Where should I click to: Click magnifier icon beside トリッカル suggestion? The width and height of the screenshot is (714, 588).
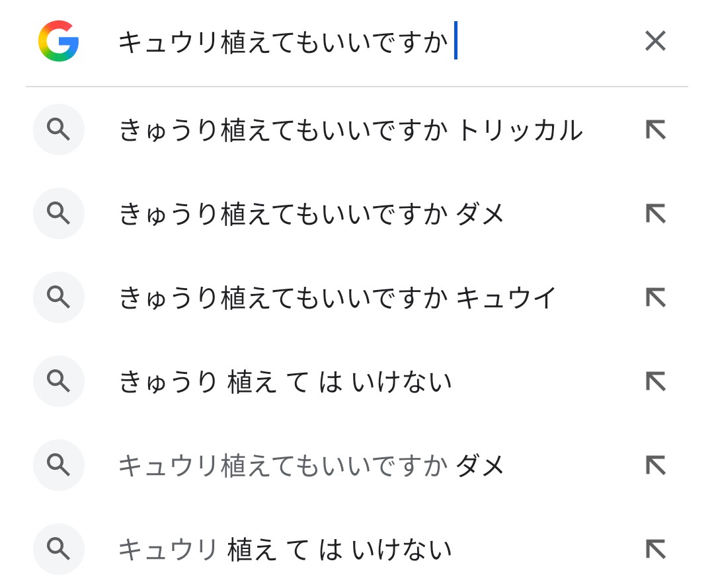point(59,130)
